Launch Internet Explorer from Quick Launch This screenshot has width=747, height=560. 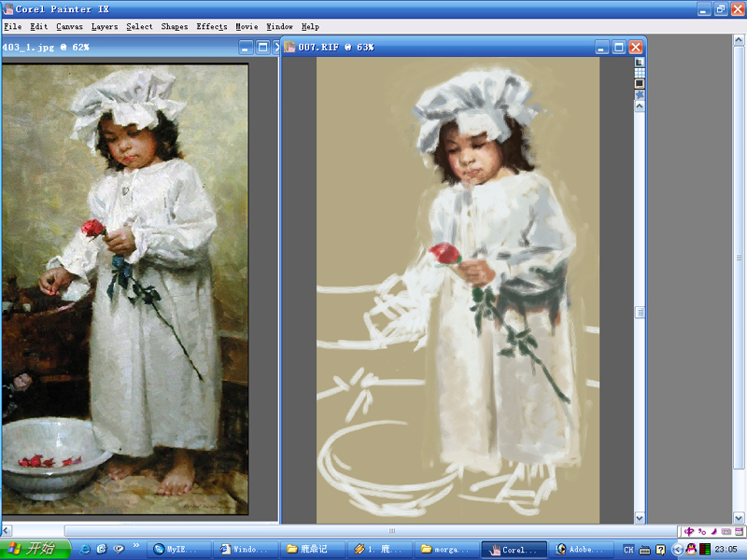(85, 549)
